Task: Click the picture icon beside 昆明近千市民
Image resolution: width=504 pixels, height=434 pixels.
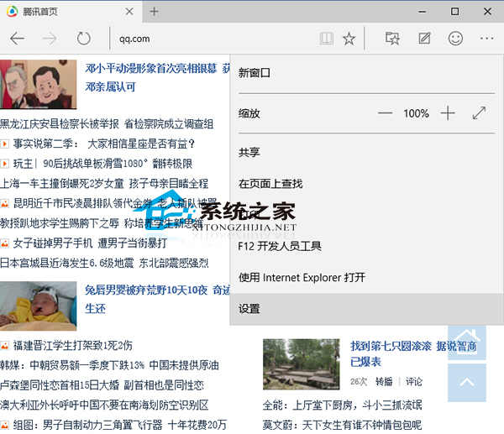Action: (x=4, y=203)
